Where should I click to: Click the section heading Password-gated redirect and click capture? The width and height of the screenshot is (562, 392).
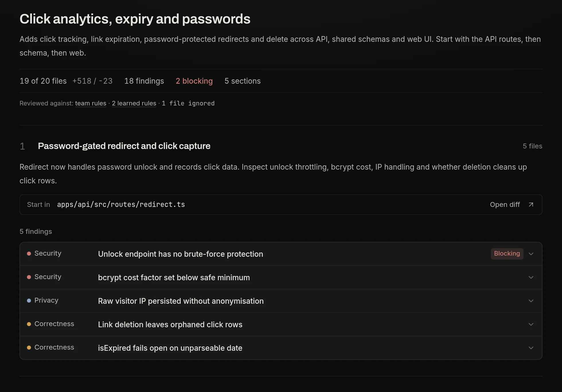coord(124,146)
